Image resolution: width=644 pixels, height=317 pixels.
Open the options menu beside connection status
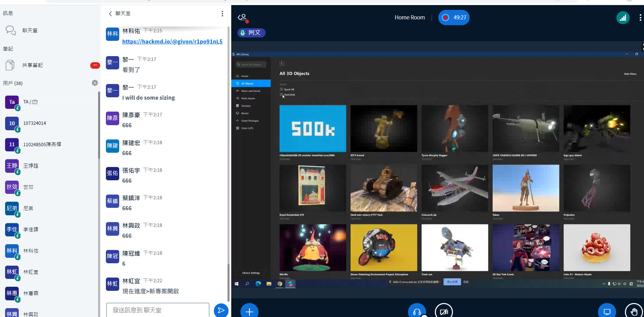coord(640,18)
